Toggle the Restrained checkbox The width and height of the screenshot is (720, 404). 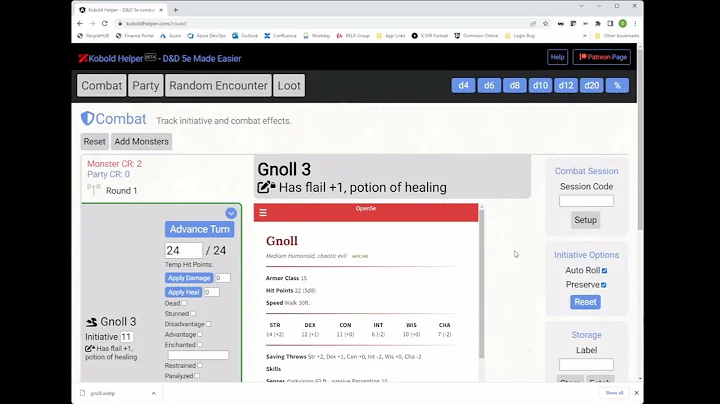click(200, 365)
